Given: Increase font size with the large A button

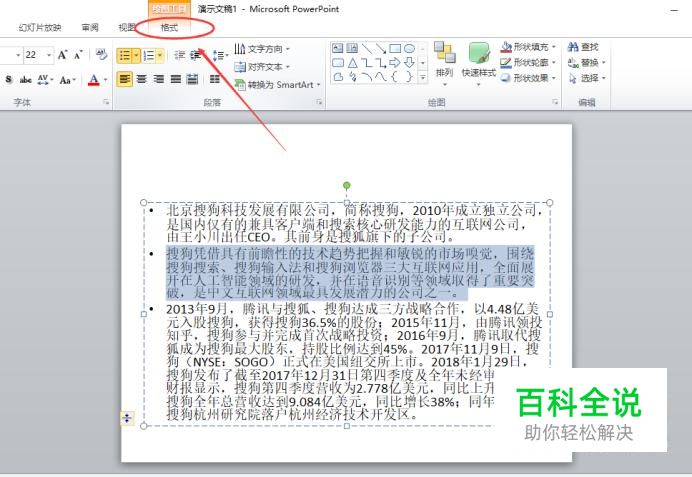Looking at the screenshot, I should pyautogui.click(x=62, y=55).
